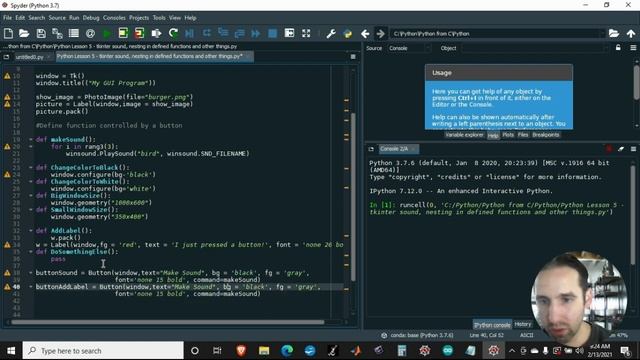Save the current file

coord(41,33)
